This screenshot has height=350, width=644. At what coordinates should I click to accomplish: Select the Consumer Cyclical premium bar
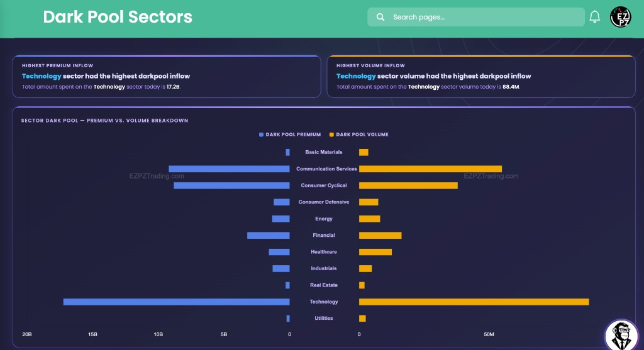[x=231, y=185]
